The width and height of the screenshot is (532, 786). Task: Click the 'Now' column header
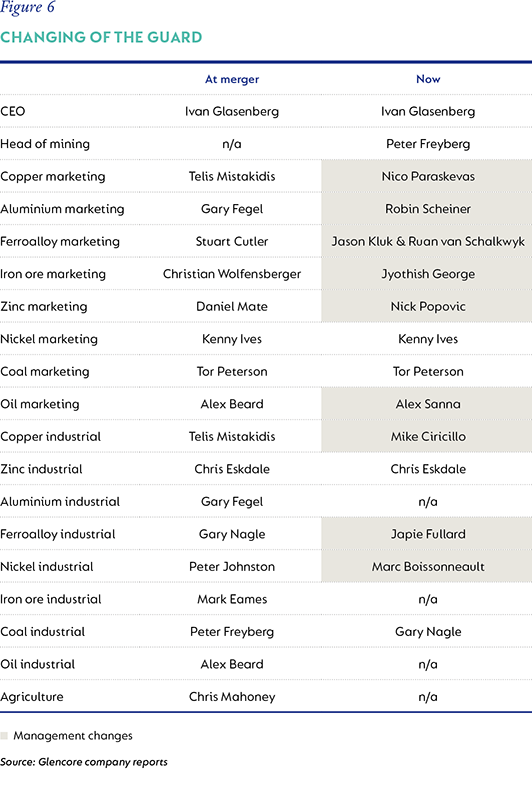pos(428,79)
